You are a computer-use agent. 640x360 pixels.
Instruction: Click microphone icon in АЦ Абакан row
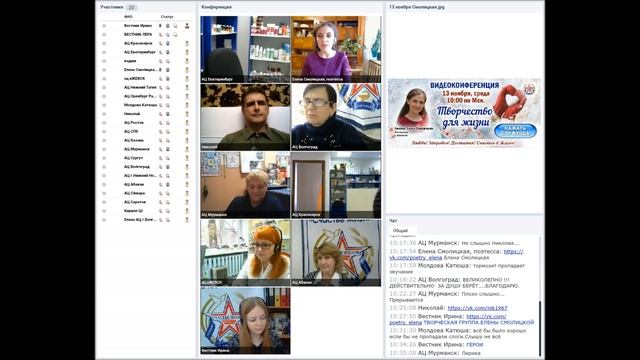coord(160,184)
